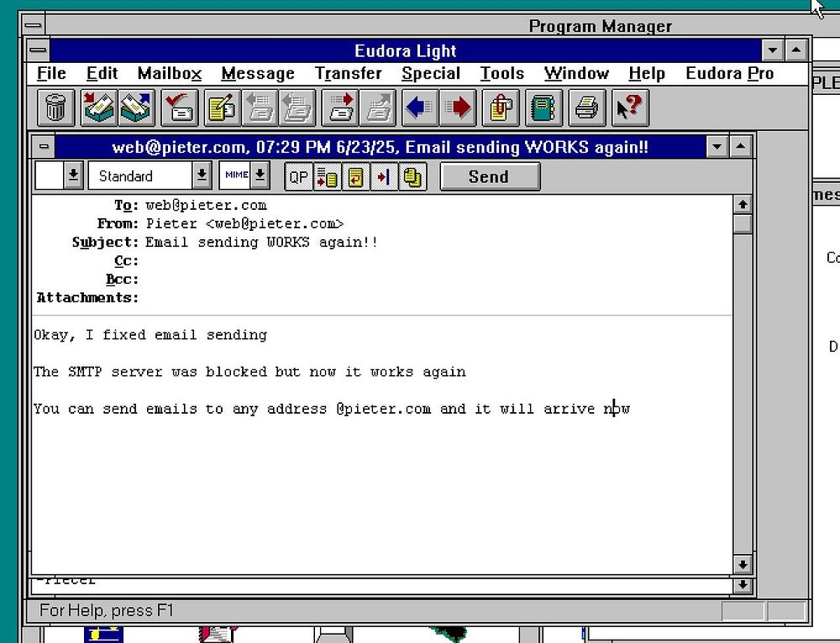Screen dimensions: 840x643
Task: Attach a file using the paperclip icon
Action: [x=501, y=108]
